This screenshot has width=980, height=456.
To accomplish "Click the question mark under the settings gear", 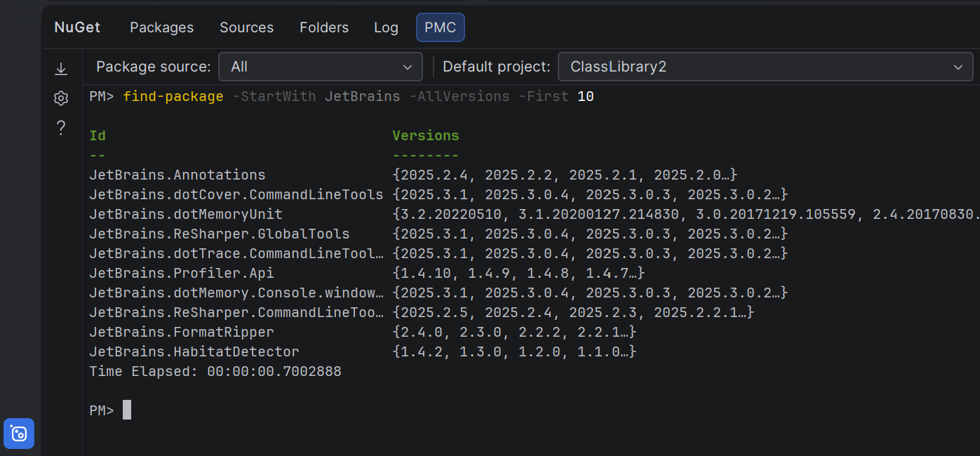I will coord(61,128).
